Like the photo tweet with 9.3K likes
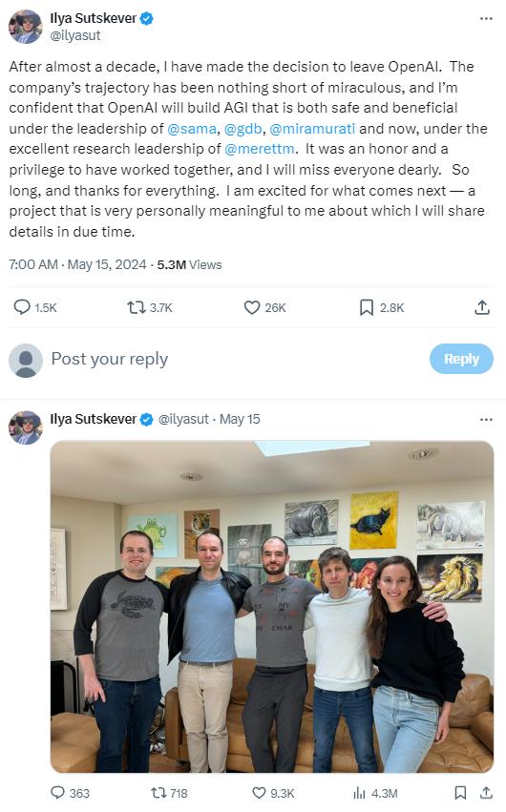The height and width of the screenshot is (812, 506). click(259, 792)
